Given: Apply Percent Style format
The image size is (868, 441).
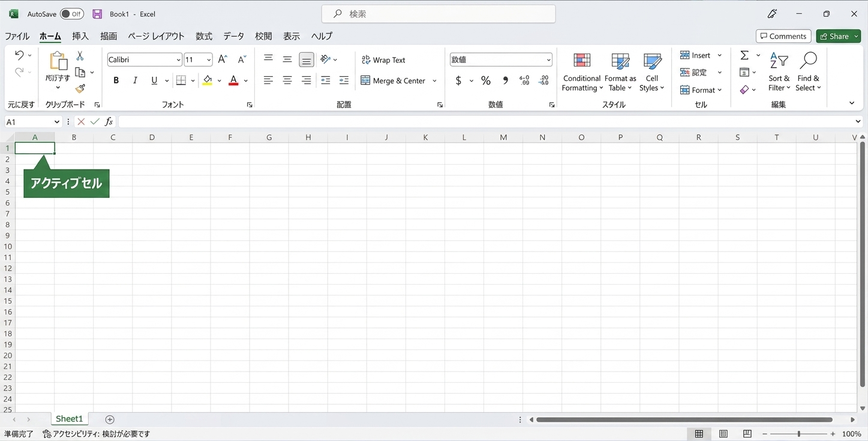Looking at the screenshot, I should point(486,80).
